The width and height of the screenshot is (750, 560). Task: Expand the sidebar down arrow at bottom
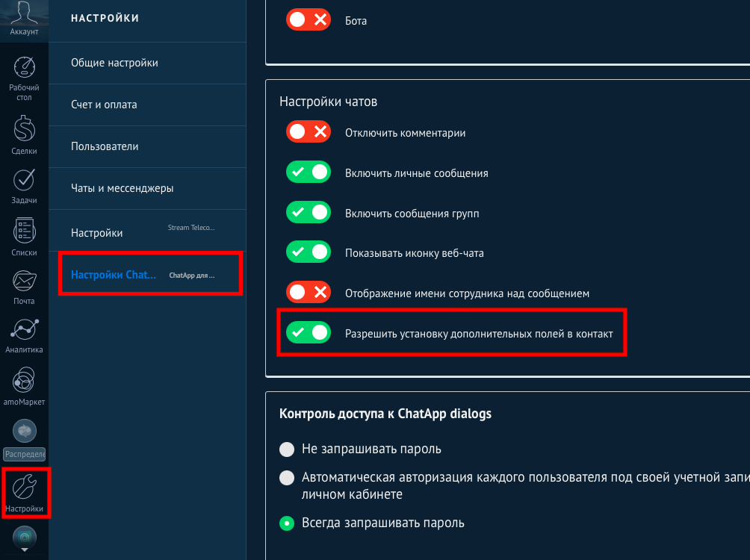point(25,549)
